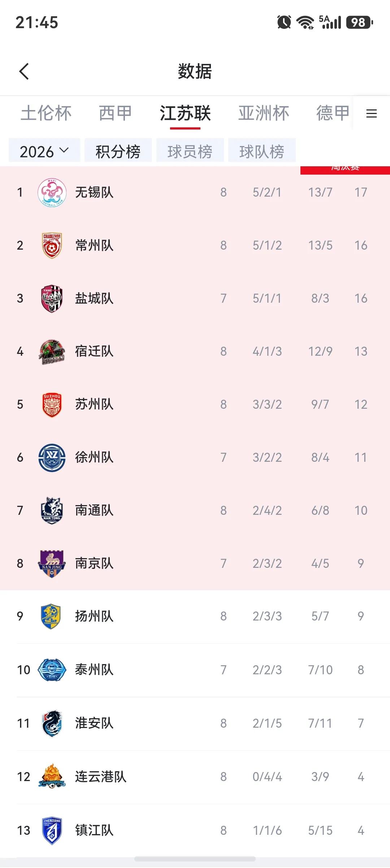The height and width of the screenshot is (868, 390).
Task: Tap the 徐州队 XZ badge
Action: tap(52, 457)
